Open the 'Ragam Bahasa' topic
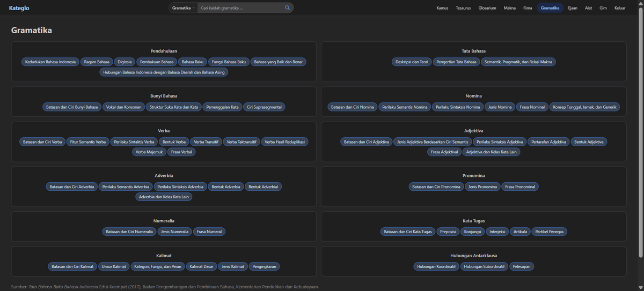The height and width of the screenshot is (291, 644). [x=97, y=62]
